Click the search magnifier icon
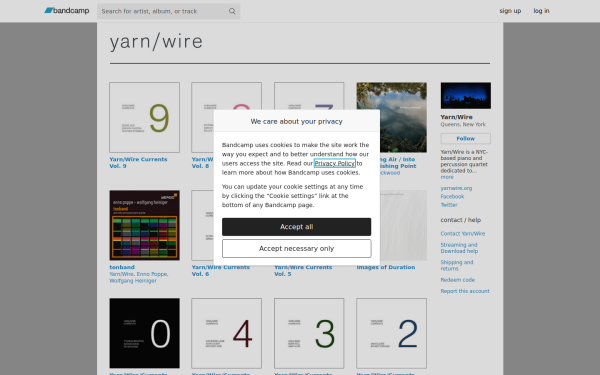 point(232,11)
